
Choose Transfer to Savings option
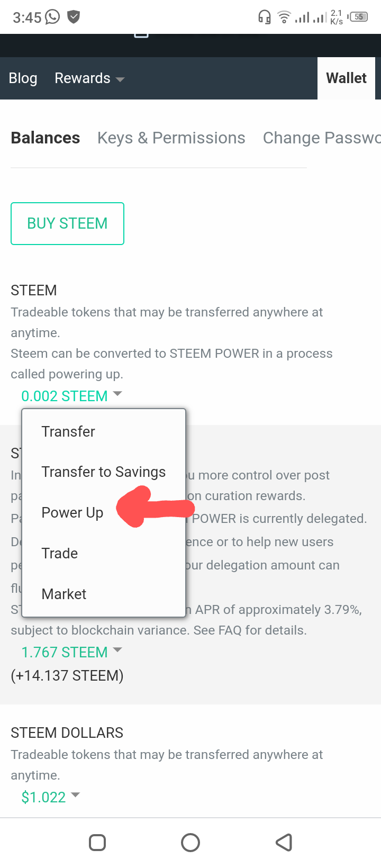pyautogui.click(x=104, y=472)
